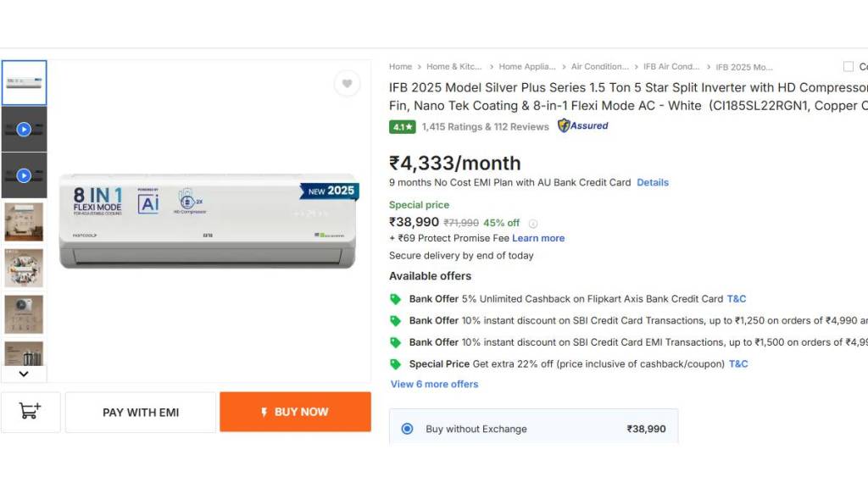Screen dimensions: 868x488
Task: Click the 4.1 star rating badge
Action: 403,127
